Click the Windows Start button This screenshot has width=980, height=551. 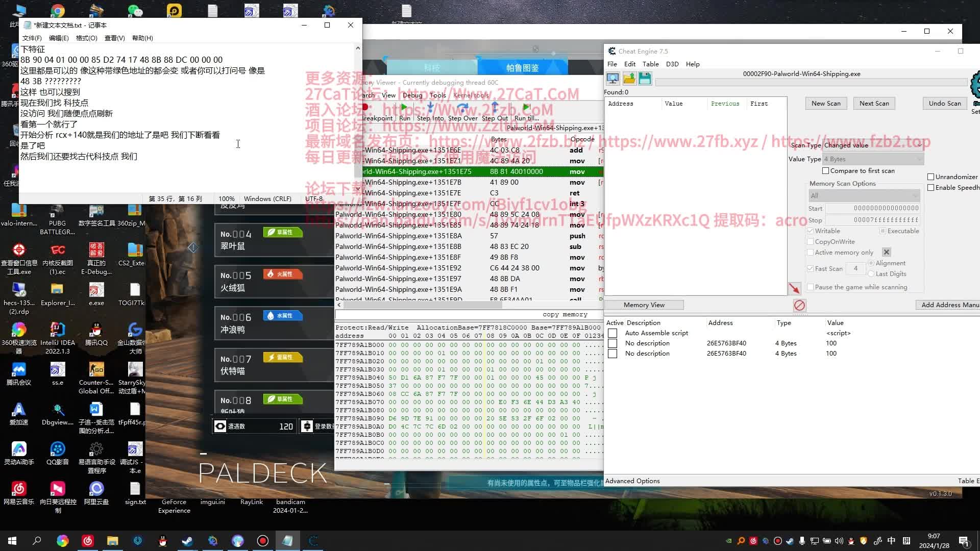tap(12, 541)
